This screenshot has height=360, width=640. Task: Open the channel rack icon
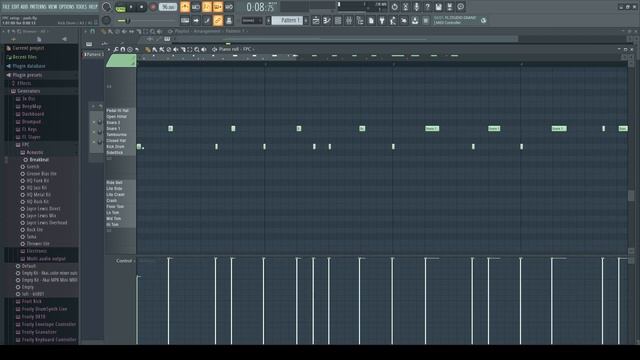point(338,20)
